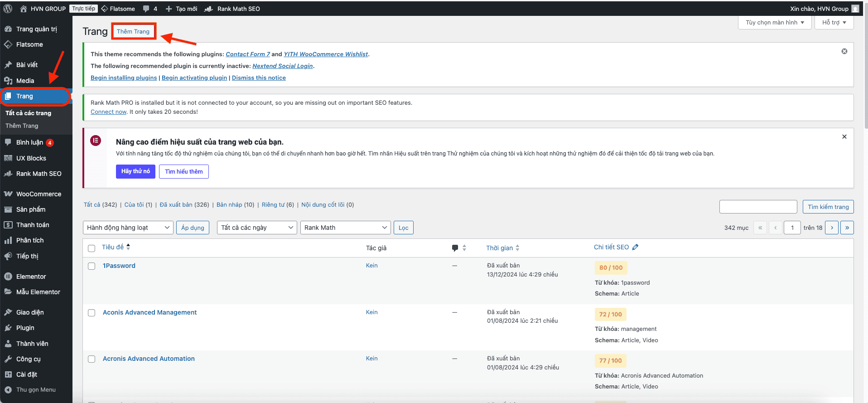
Task: Click the WooCommerce logo icon in sidebar
Action: point(8,194)
